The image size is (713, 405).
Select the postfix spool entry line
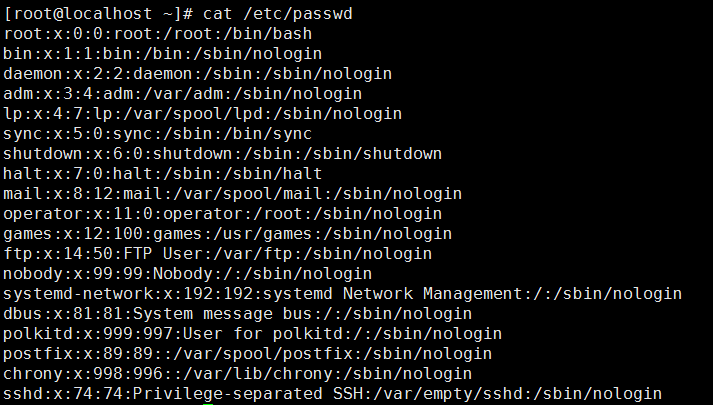coord(248,354)
